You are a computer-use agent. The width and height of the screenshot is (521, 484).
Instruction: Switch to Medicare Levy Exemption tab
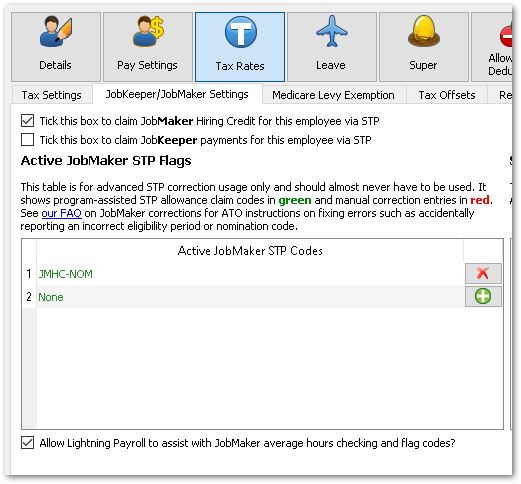pyautogui.click(x=333, y=95)
